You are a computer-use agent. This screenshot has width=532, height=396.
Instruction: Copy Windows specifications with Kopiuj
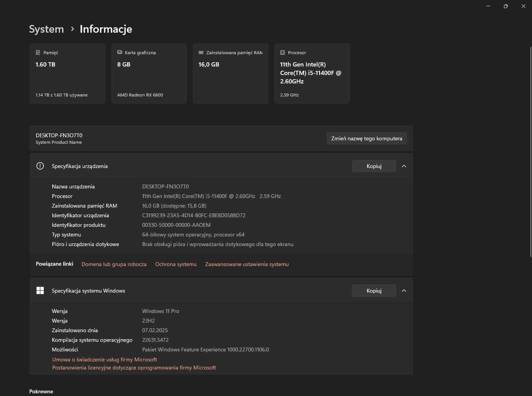374,291
